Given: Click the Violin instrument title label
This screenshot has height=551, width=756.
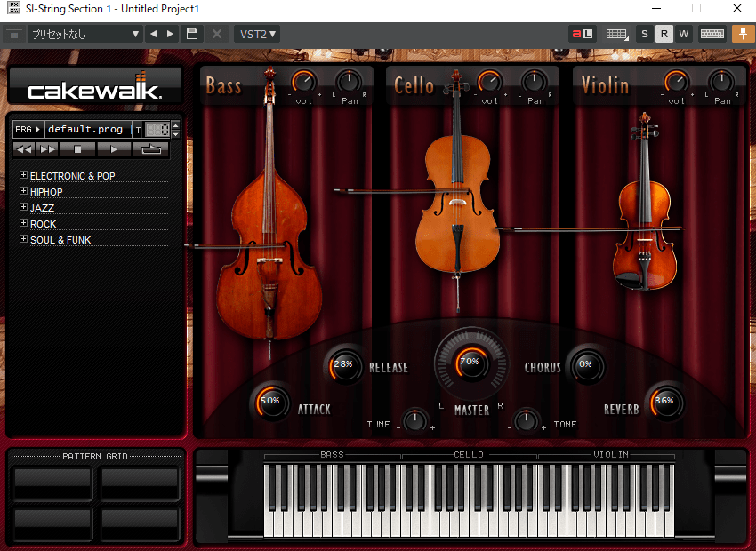Looking at the screenshot, I should coord(605,86).
